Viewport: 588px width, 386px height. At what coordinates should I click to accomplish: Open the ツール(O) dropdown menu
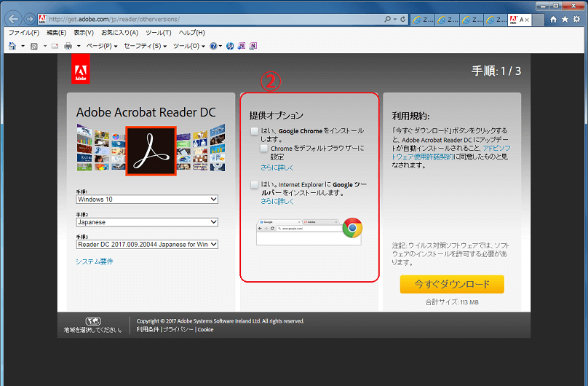click(x=189, y=46)
